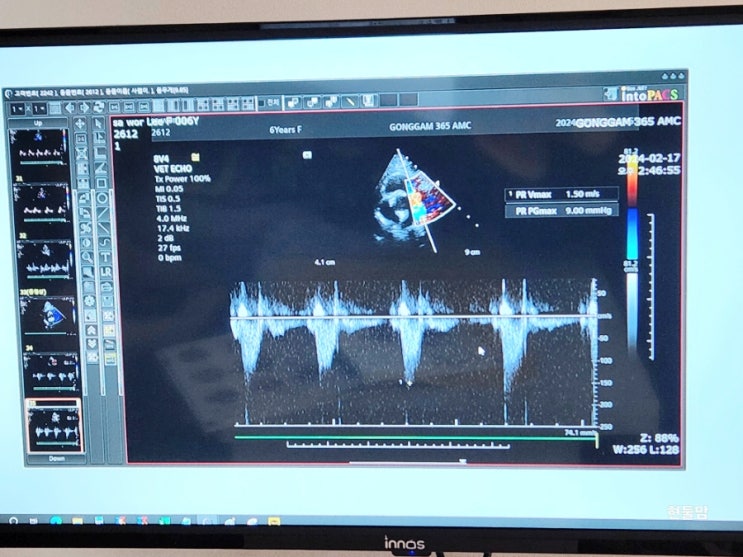Open thumbnail 33 with color Doppler
Screen dimensions: 743x557
48,316
